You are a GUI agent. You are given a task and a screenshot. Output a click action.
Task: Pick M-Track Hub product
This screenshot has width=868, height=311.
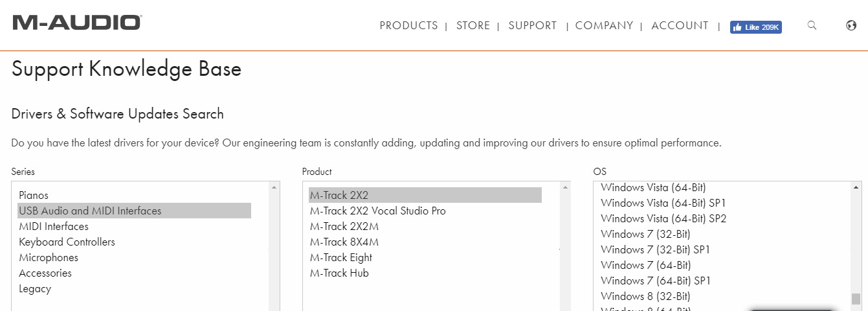339,273
